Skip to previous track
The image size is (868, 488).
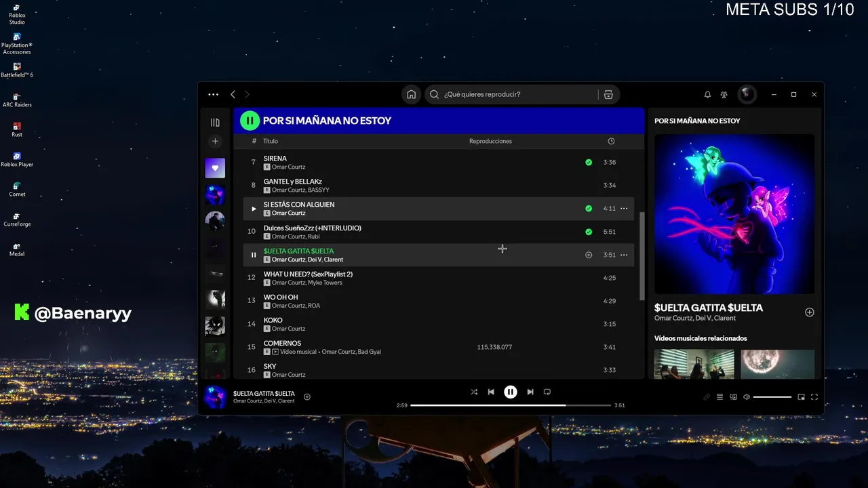pos(491,392)
